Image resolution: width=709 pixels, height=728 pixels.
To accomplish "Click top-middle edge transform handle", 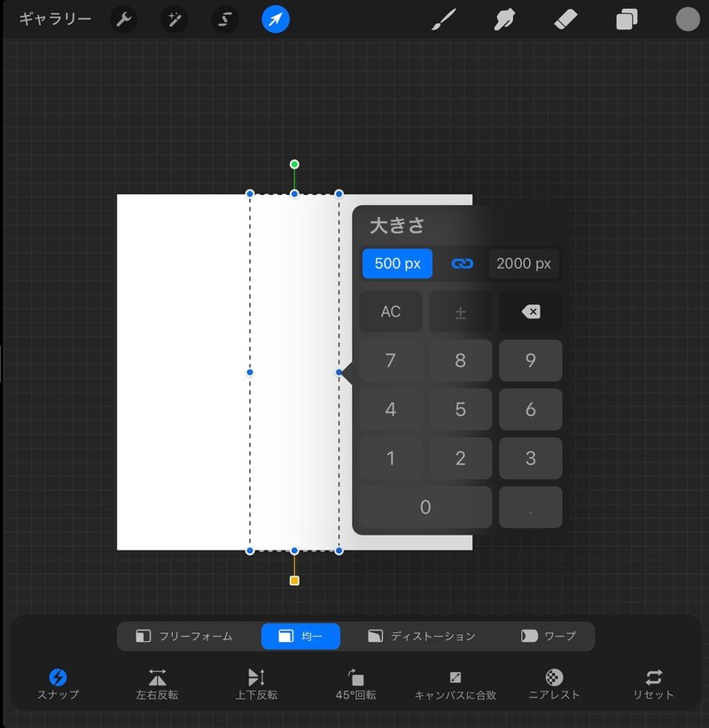I will (294, 193).
